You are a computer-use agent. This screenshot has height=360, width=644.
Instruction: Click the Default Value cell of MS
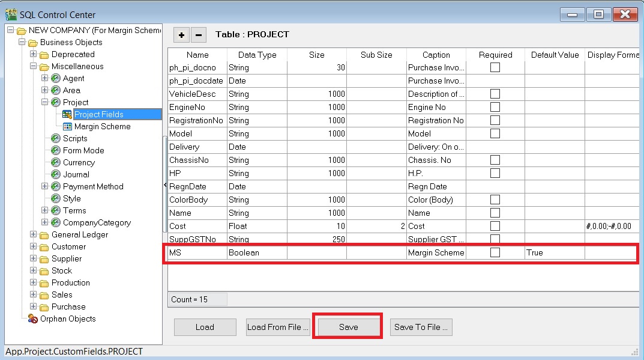coord(554,252)
